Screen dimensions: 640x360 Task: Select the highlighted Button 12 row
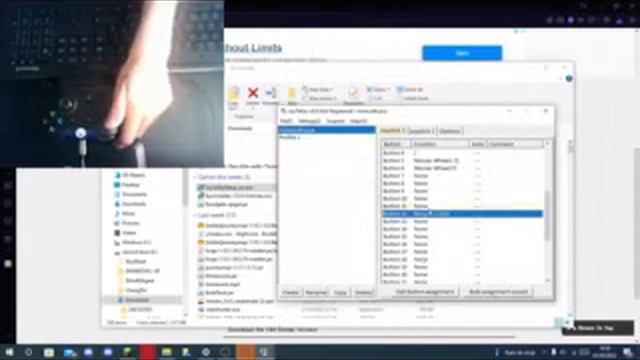[x=462, y=213]
